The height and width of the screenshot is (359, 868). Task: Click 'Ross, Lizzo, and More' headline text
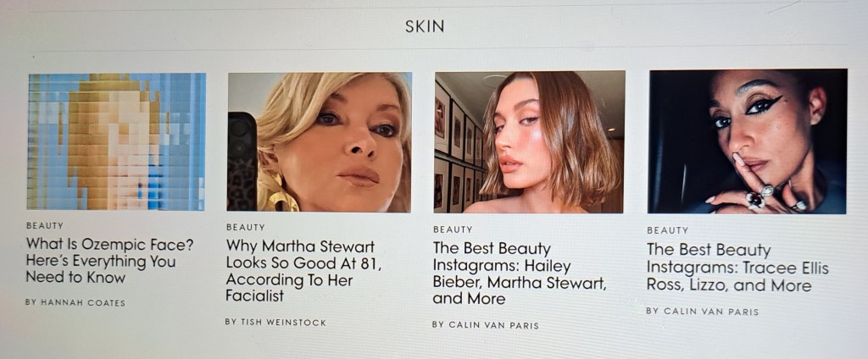(729, 285)
